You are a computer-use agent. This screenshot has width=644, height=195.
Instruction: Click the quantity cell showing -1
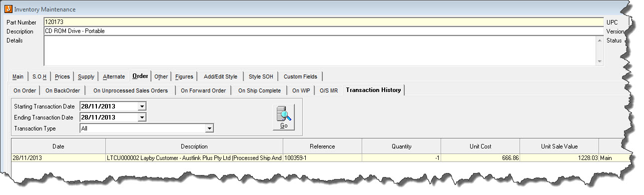402,158
